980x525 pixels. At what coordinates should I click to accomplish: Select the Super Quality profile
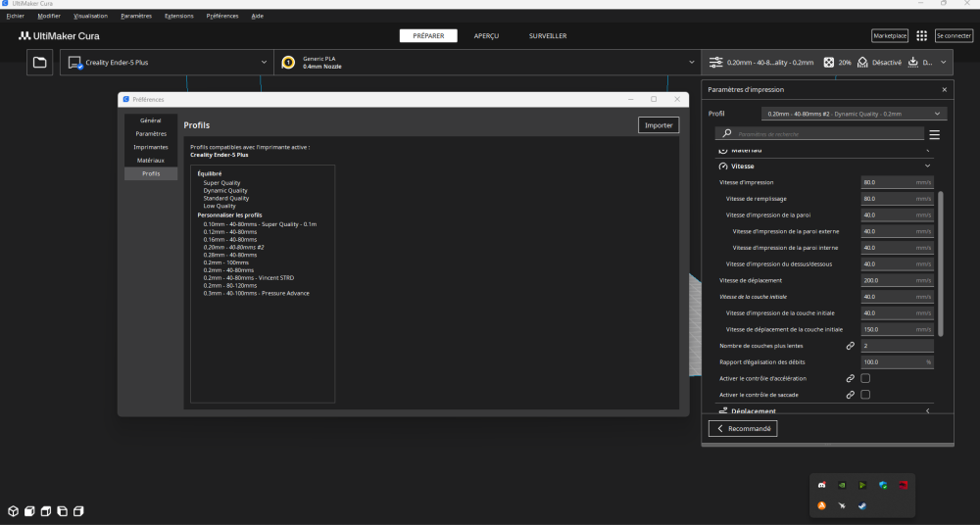pos(221,183)
